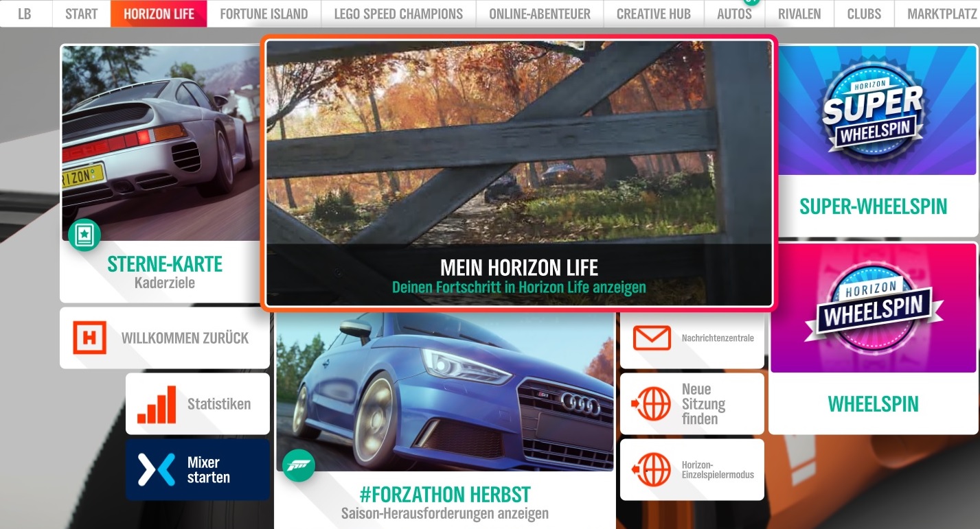
Task: Open Nachrichtenzentrale tile
Action: 692,338
